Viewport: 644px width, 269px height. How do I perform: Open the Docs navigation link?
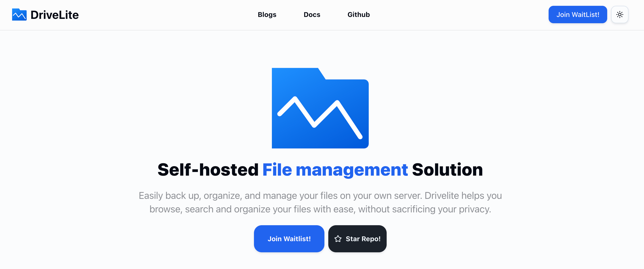pyautogui.click(x=312, y=15)
